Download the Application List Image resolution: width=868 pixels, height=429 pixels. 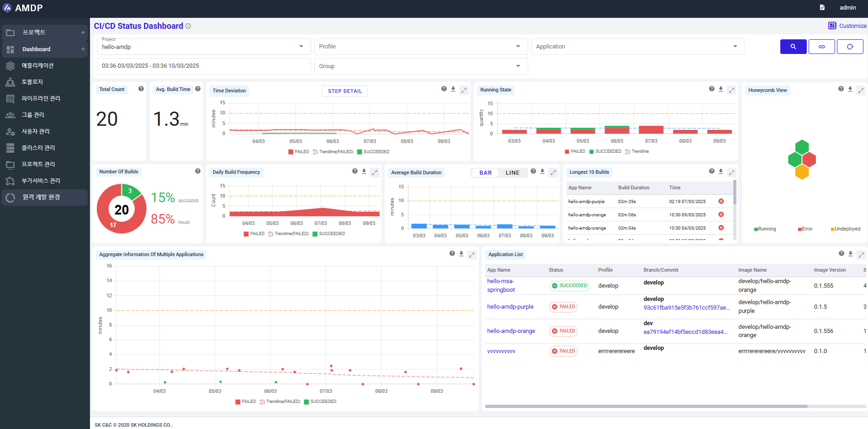[851, 254]
